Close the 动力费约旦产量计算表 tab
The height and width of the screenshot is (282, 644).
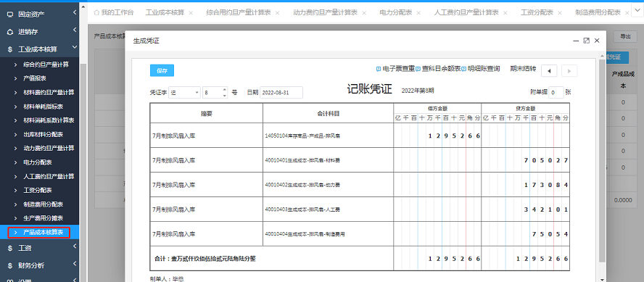(x=364, y=13)
